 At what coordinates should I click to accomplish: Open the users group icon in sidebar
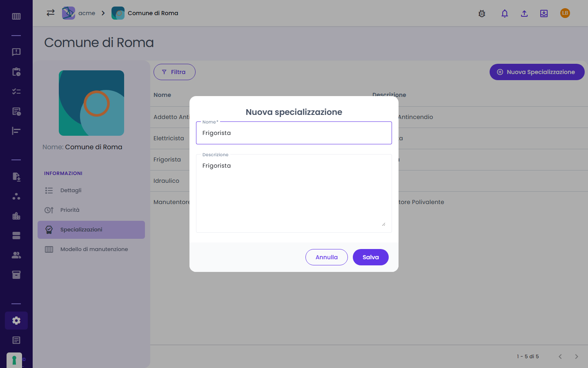point(16,255)
